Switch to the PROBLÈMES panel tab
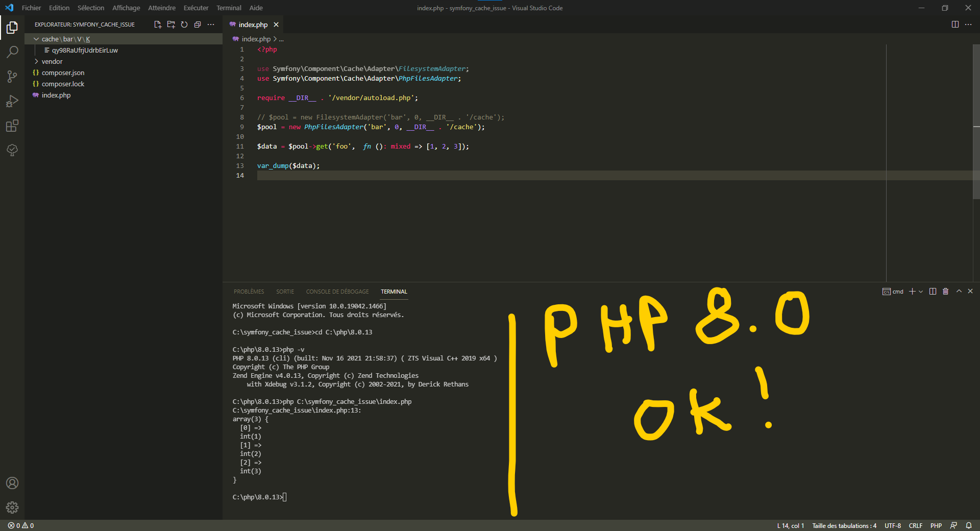The image size is (980, 531). (249, 292)
